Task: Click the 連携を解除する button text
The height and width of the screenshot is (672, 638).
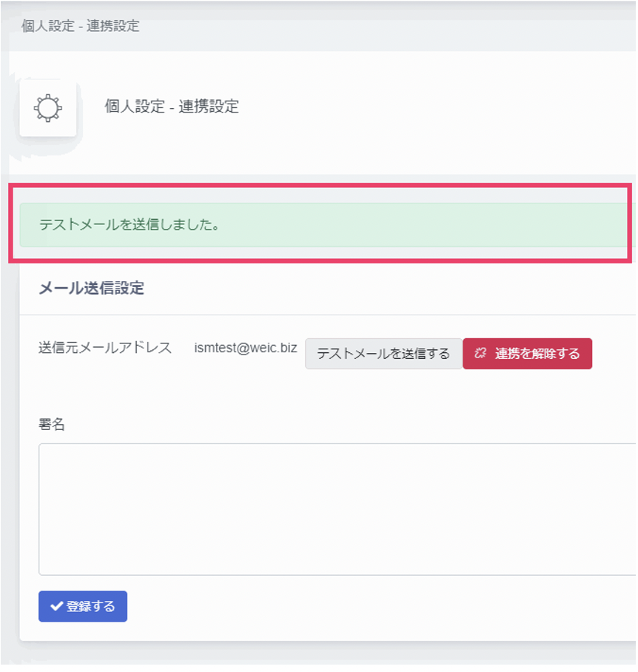Action: 537,354
